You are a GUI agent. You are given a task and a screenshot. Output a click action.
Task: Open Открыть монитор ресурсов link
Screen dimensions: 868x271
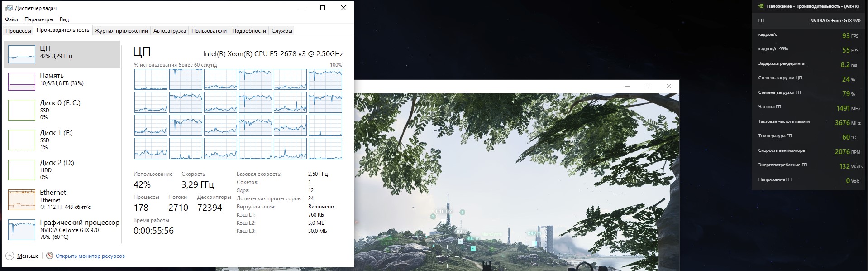point(90,256)
